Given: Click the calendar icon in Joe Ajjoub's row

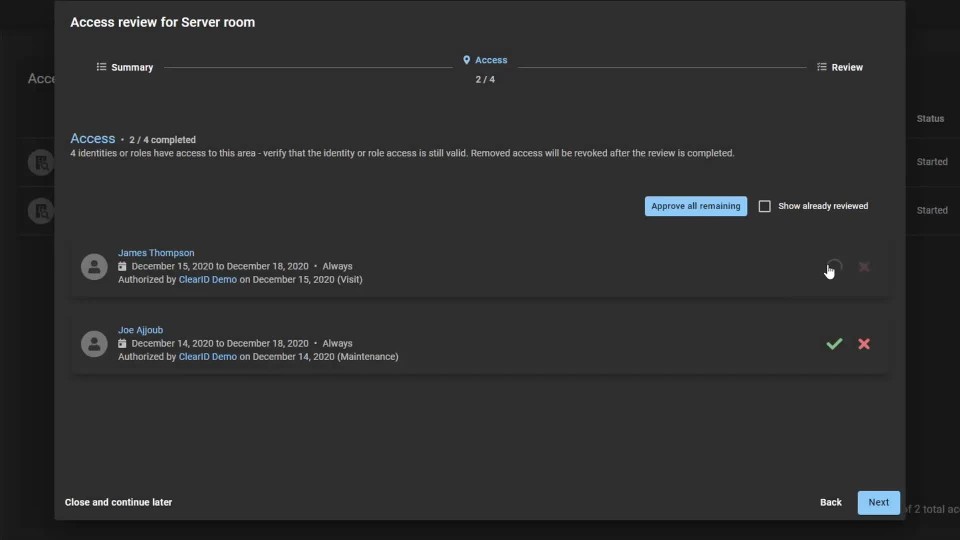Looking at the screenshot, I should tap(123, 344).
